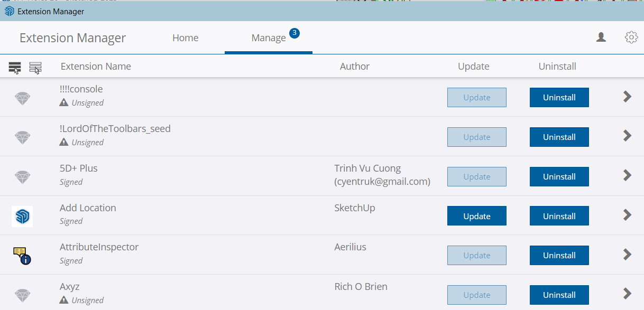Open Extension Manager settings gear
Viewport: 644px width, 310px height.
point(631,37)
